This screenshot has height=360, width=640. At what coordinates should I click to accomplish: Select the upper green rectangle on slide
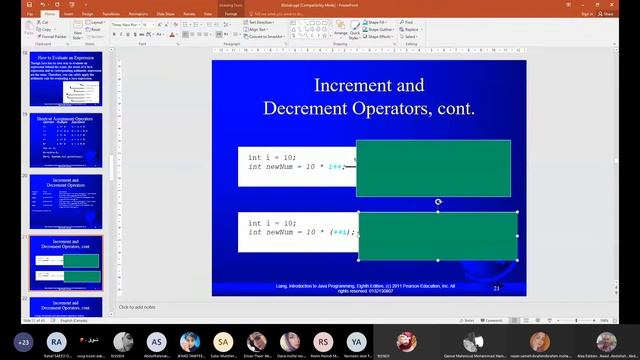click(433, 168)
